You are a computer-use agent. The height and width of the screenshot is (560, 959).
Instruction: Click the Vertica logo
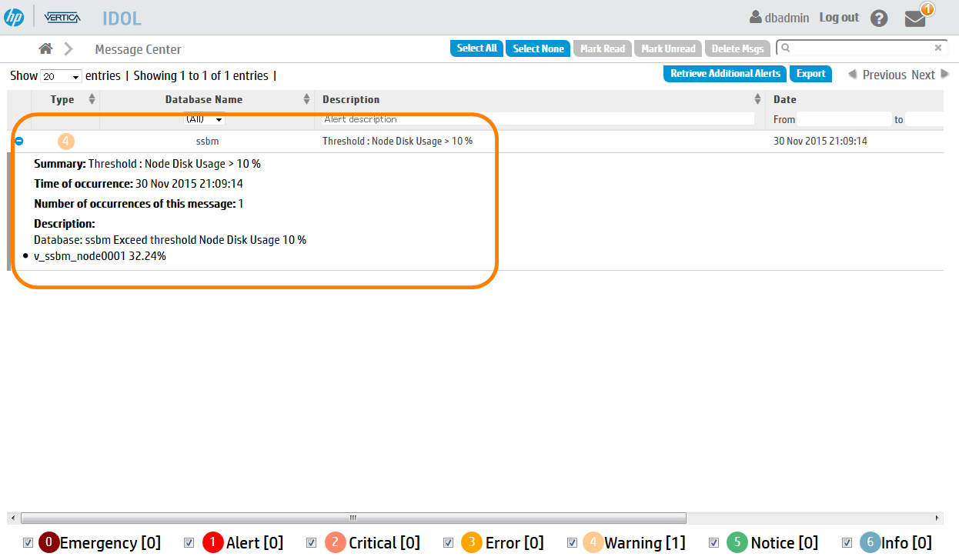(62, 18)
